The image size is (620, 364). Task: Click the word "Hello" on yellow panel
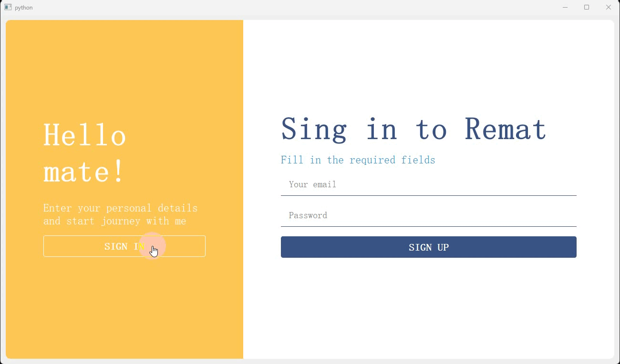(x=85, y=135)
